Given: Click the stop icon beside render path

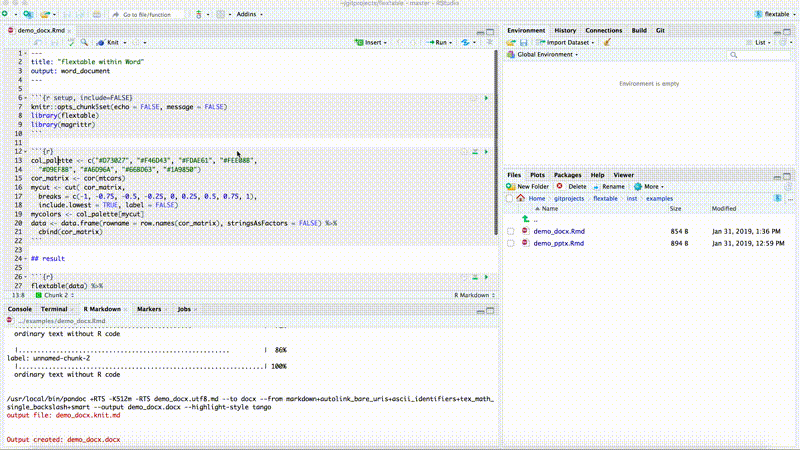Looking at the screenshot, I should point(10,320).
